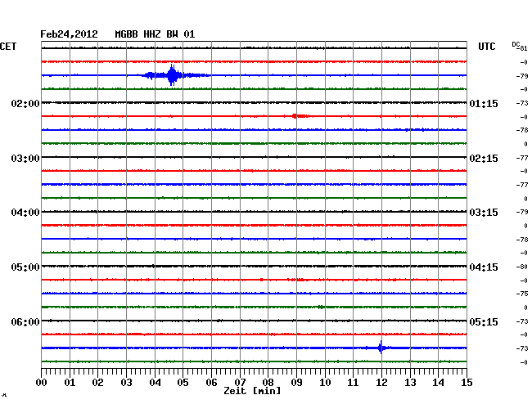Click minute 06 on the time axis
The height and width of the screenshot is (404, 532).
pyautogui.click(x=211, y=382)
